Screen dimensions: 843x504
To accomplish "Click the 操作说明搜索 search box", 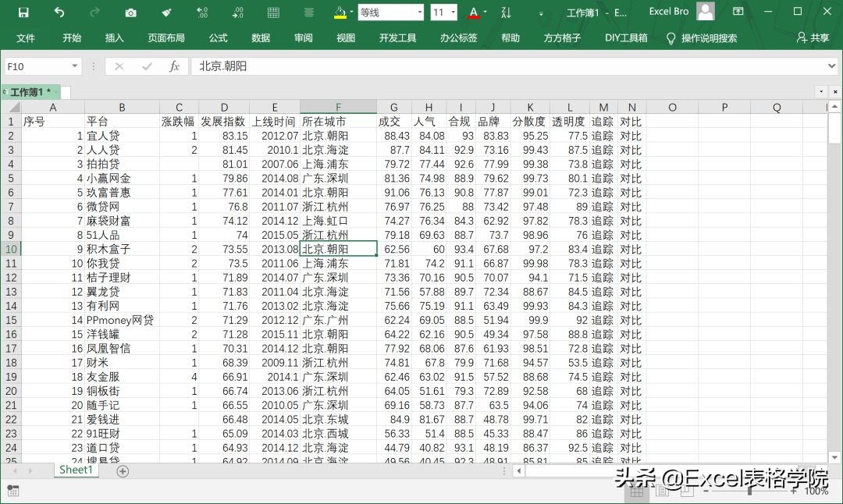I will click(709, 38).
